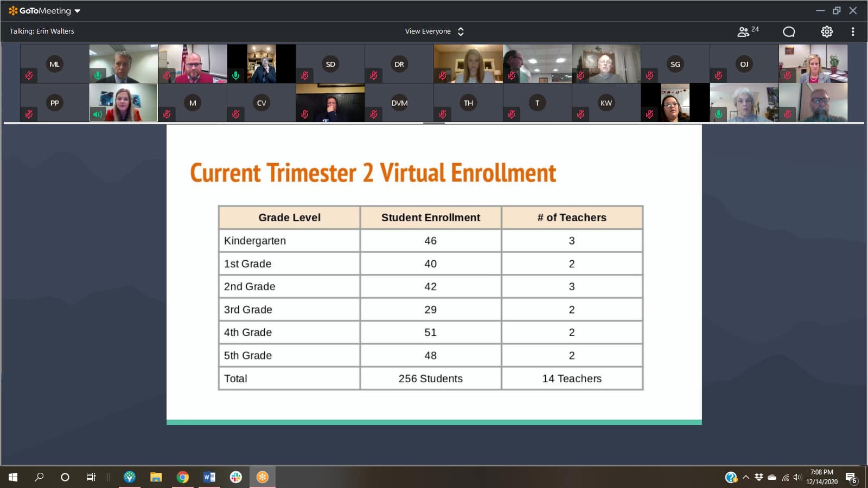This screenshot has width=868, height=488.
Task: Open notification center with 6 badge
Action: point(851,478)
